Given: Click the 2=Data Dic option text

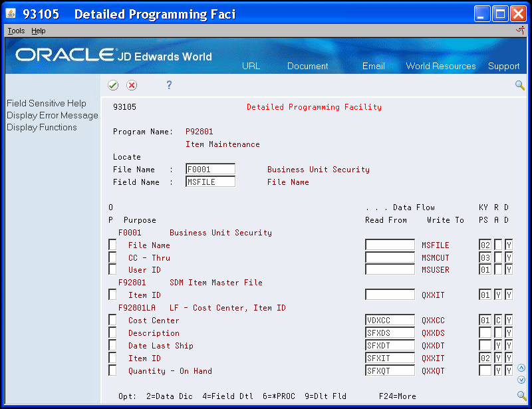Looking at the screenshot, I should pos(170,396).
